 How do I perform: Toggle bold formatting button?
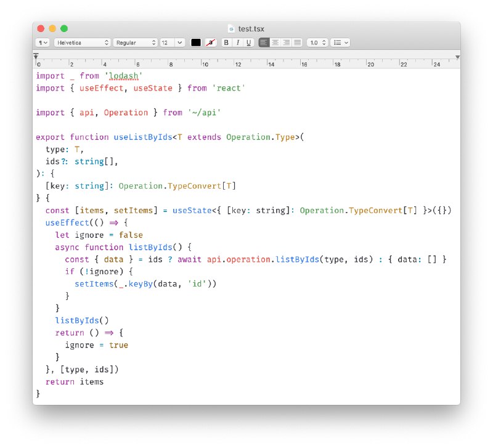[x=226, y=43]
